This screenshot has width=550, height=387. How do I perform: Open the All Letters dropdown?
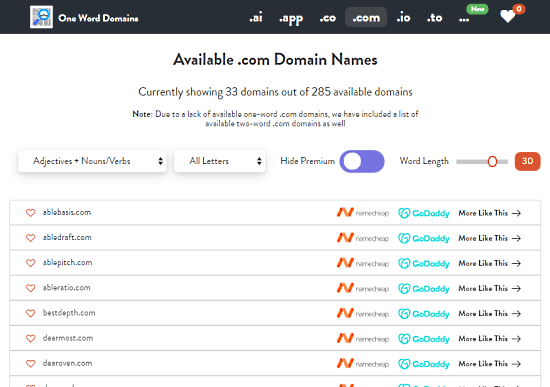220,161
